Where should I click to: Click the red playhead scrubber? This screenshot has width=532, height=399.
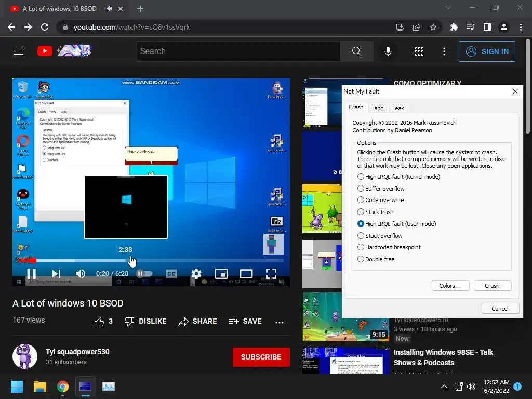tap(33, 261)
